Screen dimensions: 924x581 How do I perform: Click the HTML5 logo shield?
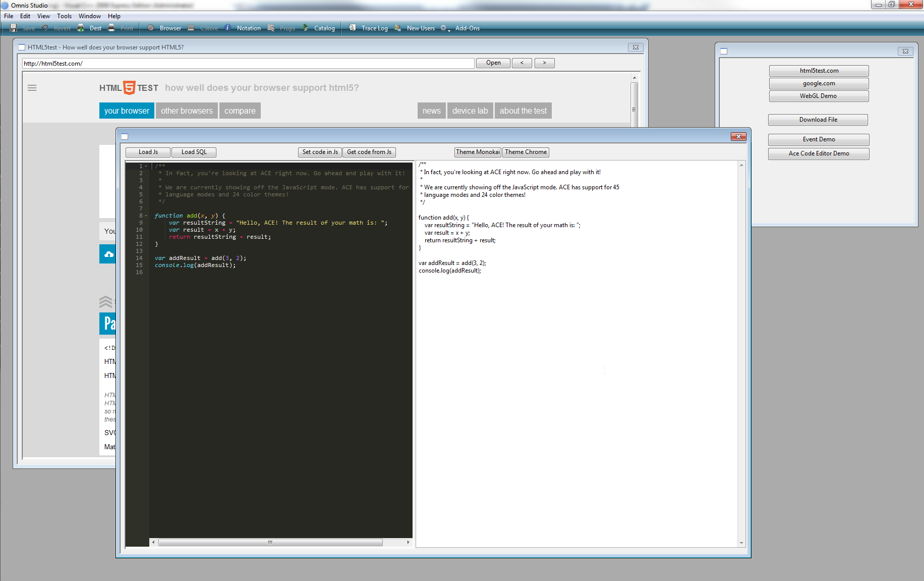129,88
